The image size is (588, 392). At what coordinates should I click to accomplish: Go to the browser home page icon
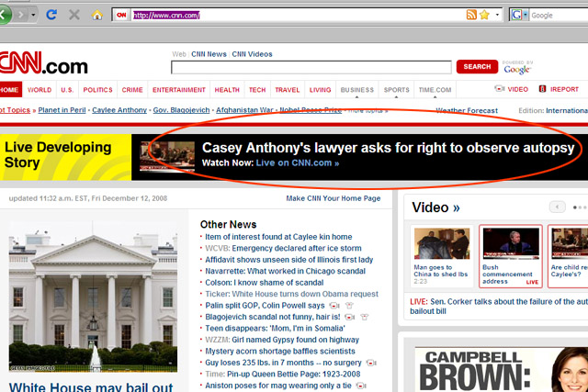tap(97, 15)
